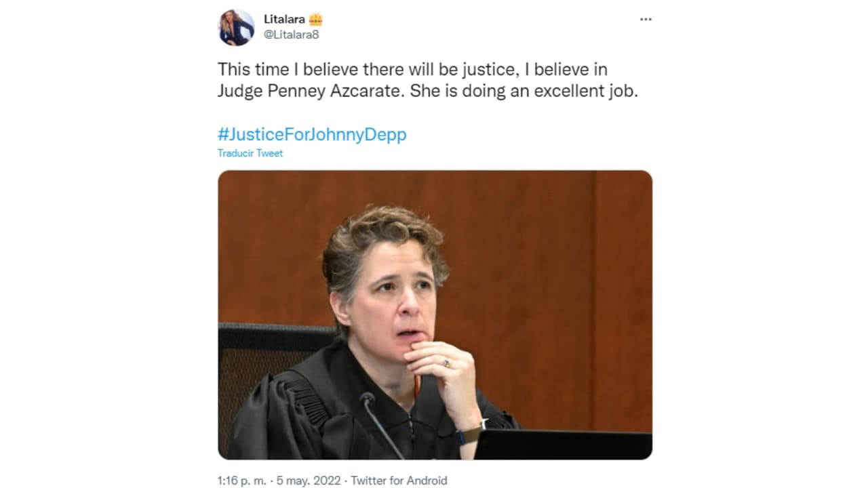Viewport: 868px width, 488px height.
Task: Click the "She is doing an excellent job" sentence
Action: tap(524, 91)
